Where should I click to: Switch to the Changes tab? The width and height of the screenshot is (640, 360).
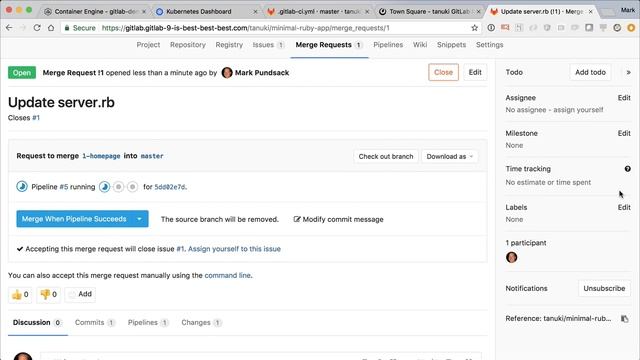(x=201, y=322)
